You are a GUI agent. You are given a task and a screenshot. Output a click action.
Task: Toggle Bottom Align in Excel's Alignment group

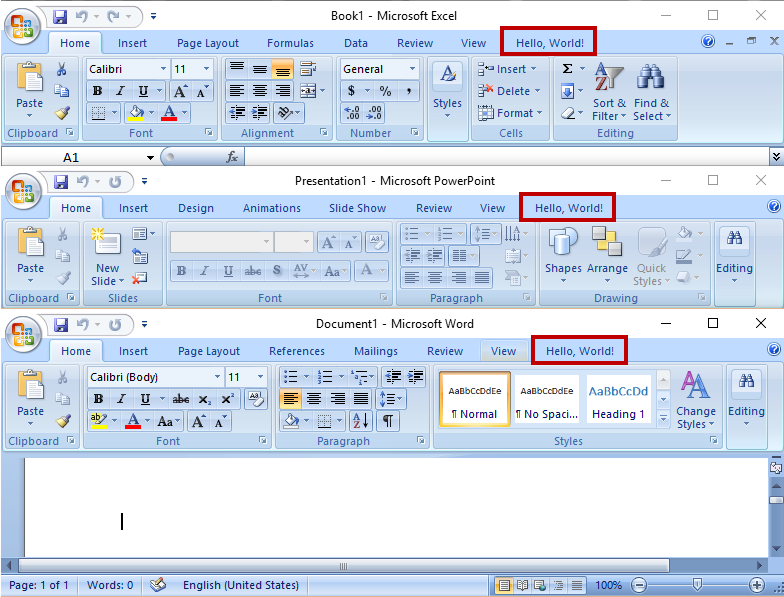coord(282,69)
